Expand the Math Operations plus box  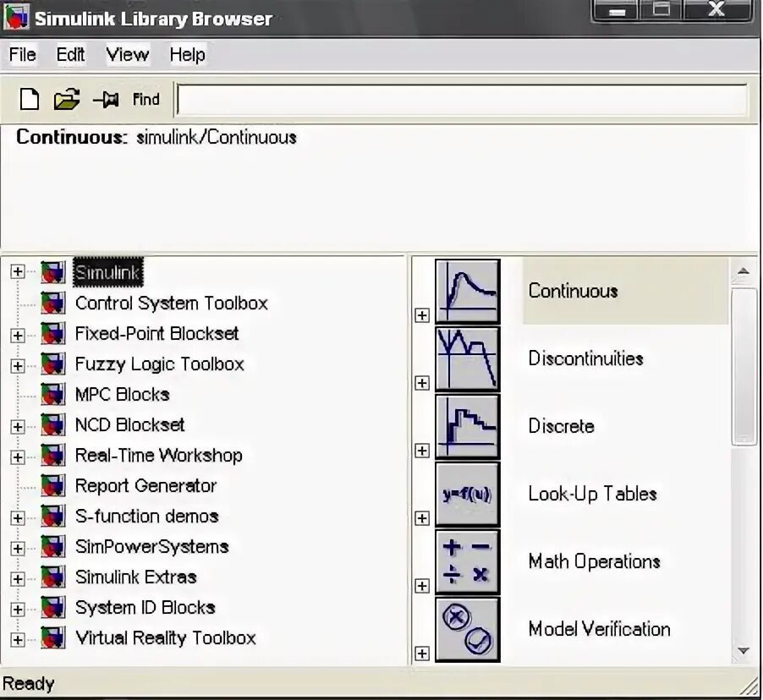coord(422,586)
